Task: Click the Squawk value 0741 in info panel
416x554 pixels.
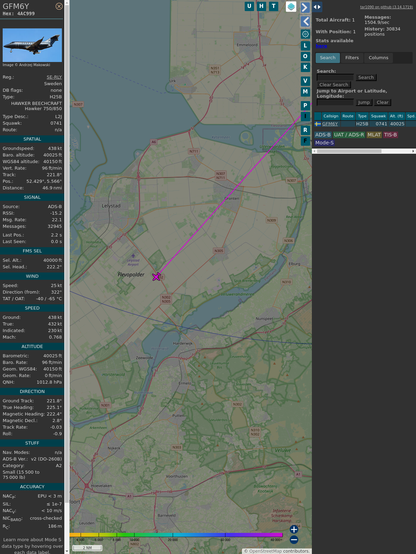Action: (x=55, y=123)
